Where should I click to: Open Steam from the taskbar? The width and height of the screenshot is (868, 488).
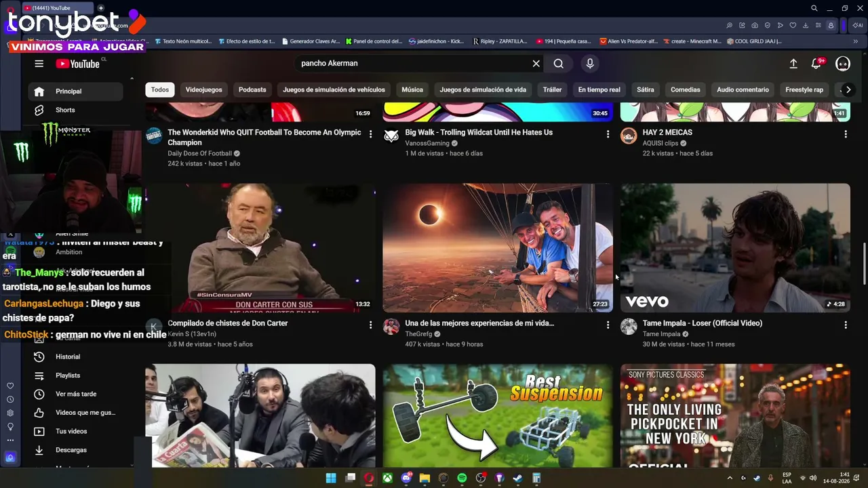coord(517,478)
